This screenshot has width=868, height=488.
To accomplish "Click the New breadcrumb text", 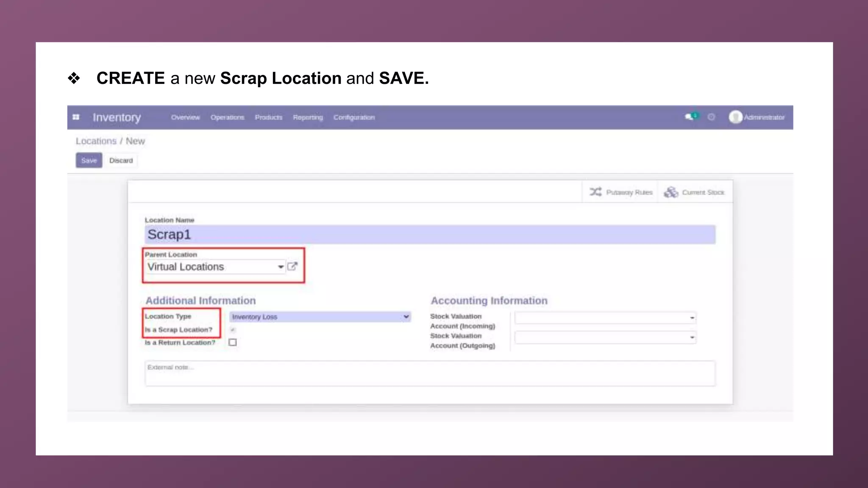I will [x=135, y=141].
